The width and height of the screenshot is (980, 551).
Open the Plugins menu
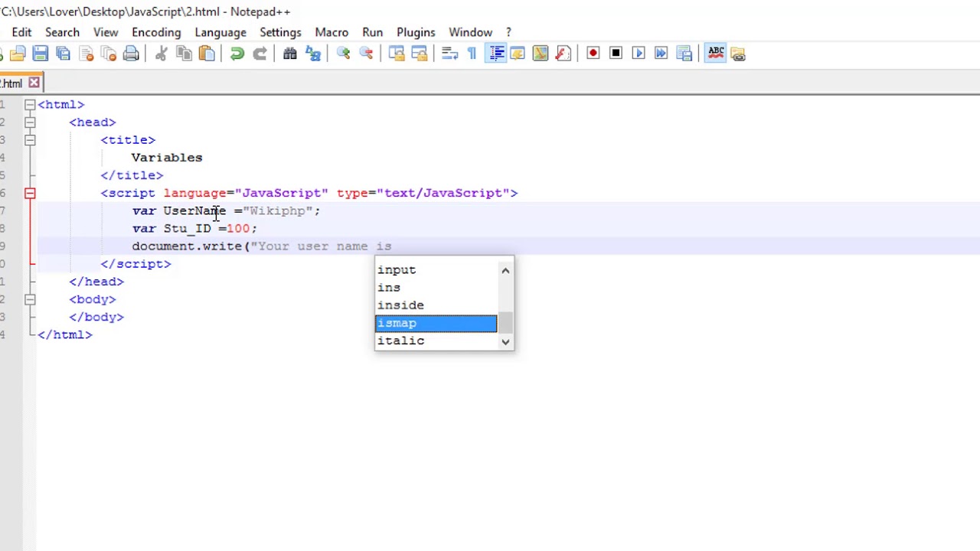point(416,32)
